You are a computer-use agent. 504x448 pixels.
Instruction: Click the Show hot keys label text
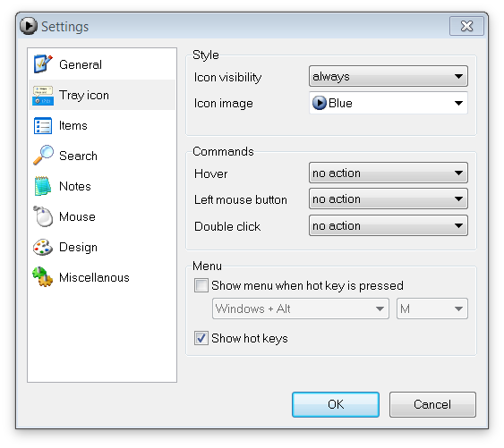coord(250,339)
